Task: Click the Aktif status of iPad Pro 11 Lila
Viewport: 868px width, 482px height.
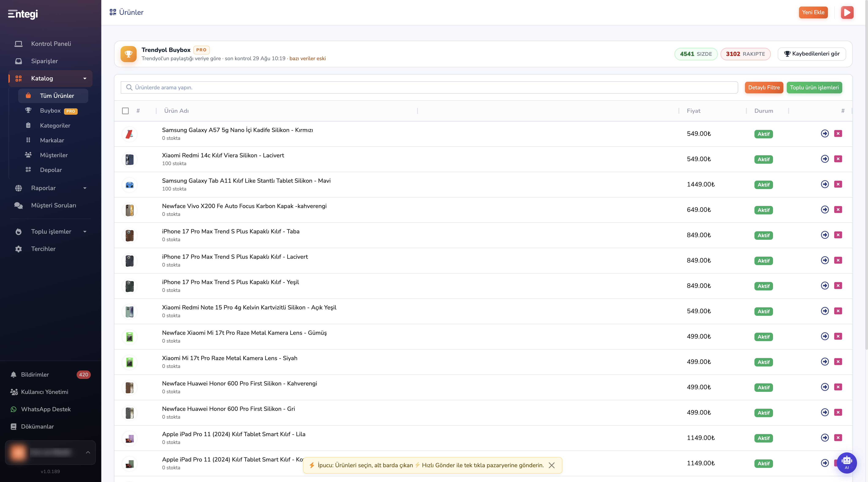Action: [x=763, y=438]
